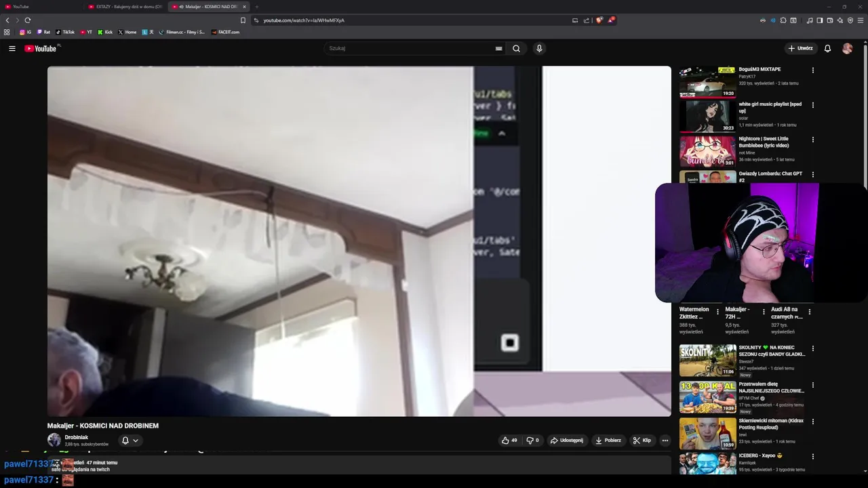Toggle the browser sidebar panel icon
The width and height of the screenshot is (868, 488).
pos(819,20)
